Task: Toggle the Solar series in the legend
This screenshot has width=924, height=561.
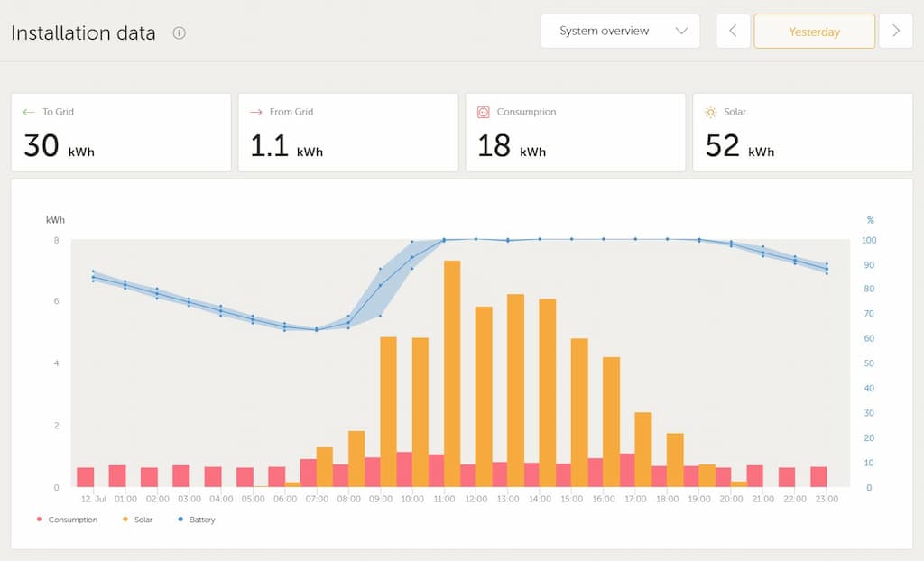Action: coord(139,520)
